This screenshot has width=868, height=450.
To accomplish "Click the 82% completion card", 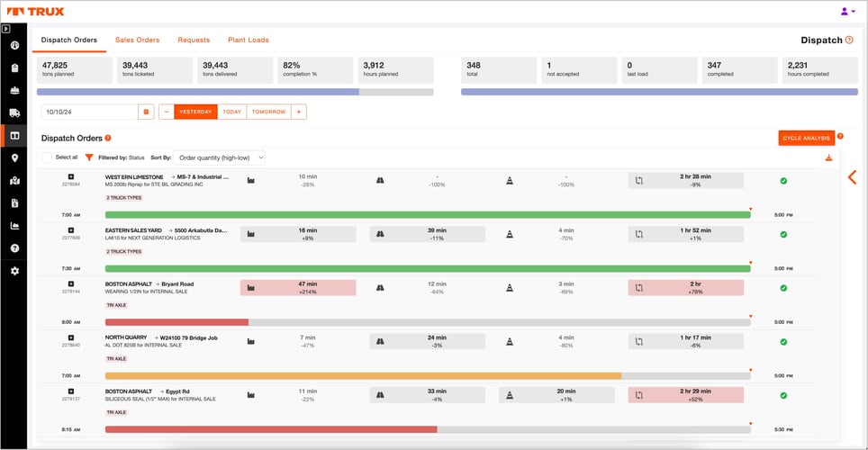I will 315,70.
